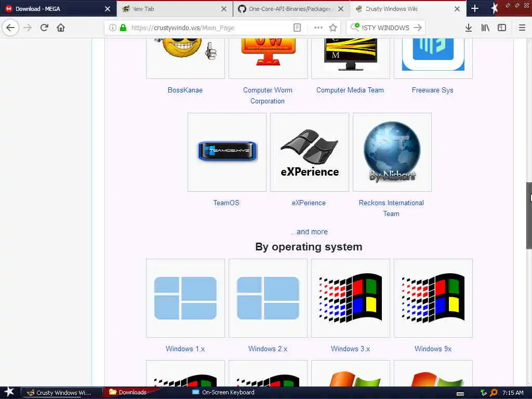Click the green secure connection padlock
This screenshot has width=532, height=399.
click(x=123, y=28)
